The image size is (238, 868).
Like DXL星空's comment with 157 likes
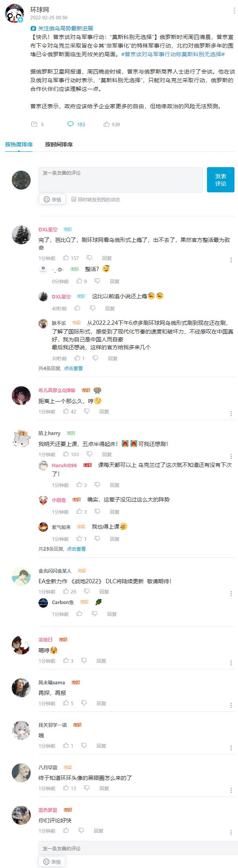tap(66, 258)
